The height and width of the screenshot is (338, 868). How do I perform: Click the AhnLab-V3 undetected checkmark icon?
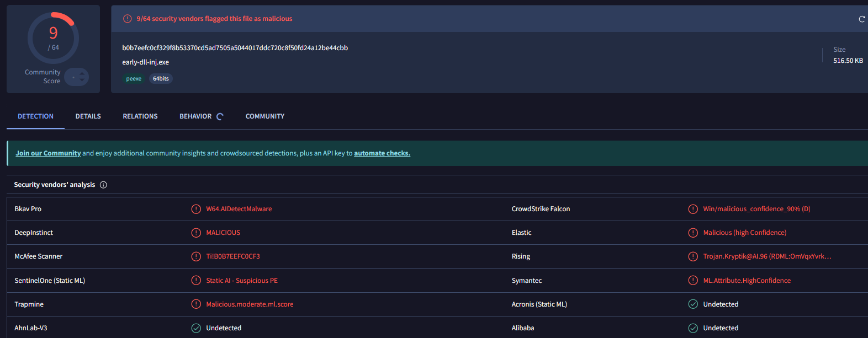click(196, 328)
